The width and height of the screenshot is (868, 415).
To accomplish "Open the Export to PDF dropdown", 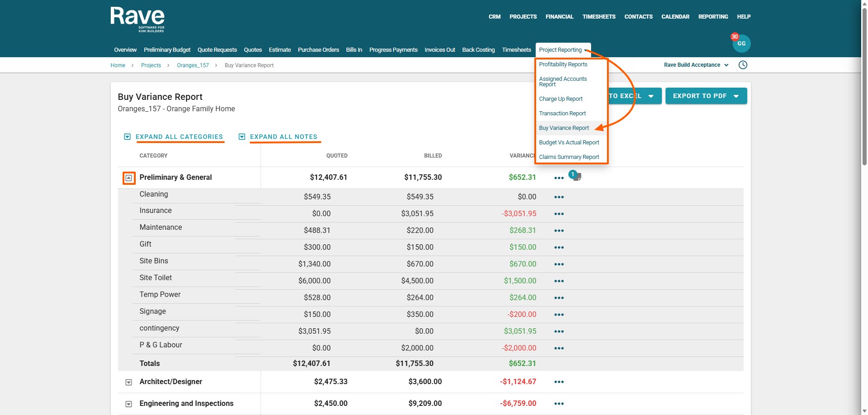I will (x=705, y=96).
